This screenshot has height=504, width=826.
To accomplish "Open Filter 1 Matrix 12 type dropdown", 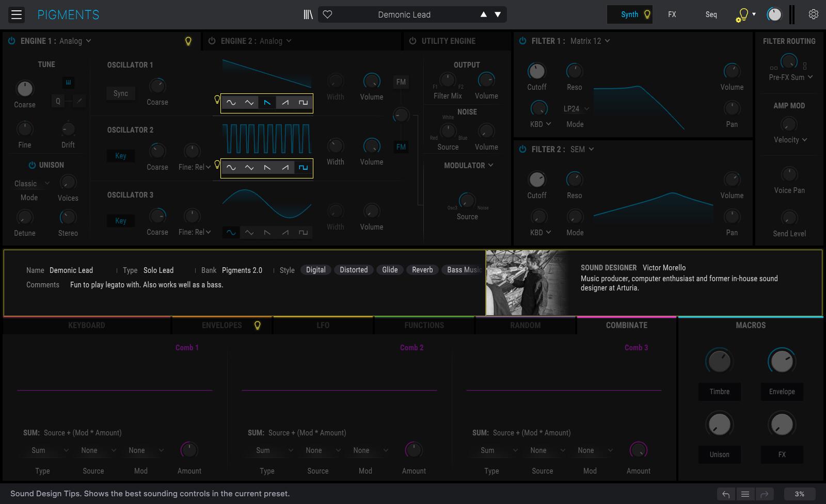I will click(x=590, y=41).
